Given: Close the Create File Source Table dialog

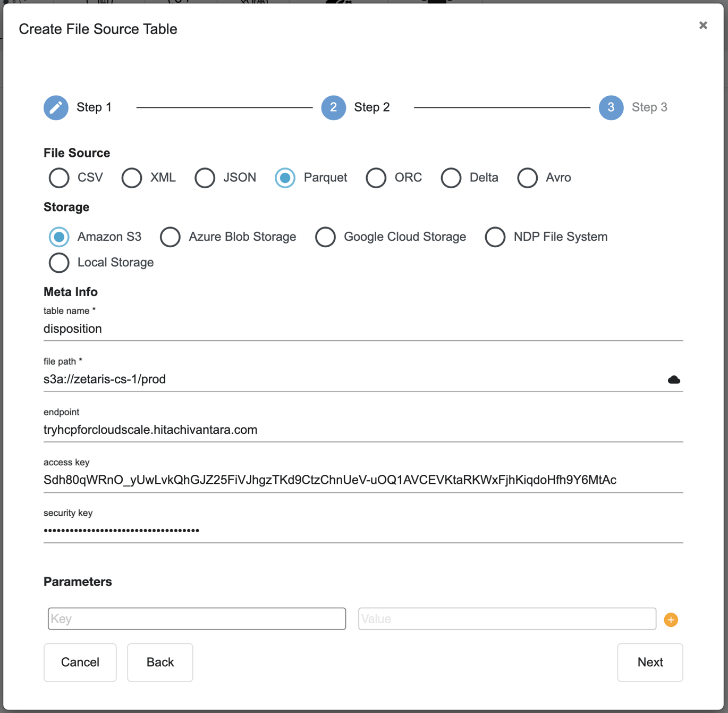Looking at the screenshot, I should pos(703,25).
